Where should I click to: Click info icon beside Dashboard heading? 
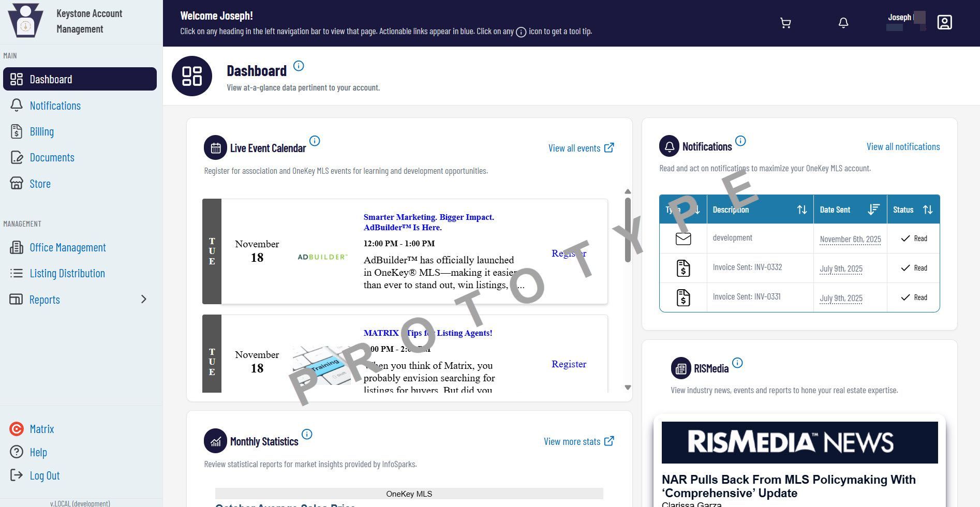[299, 66]
